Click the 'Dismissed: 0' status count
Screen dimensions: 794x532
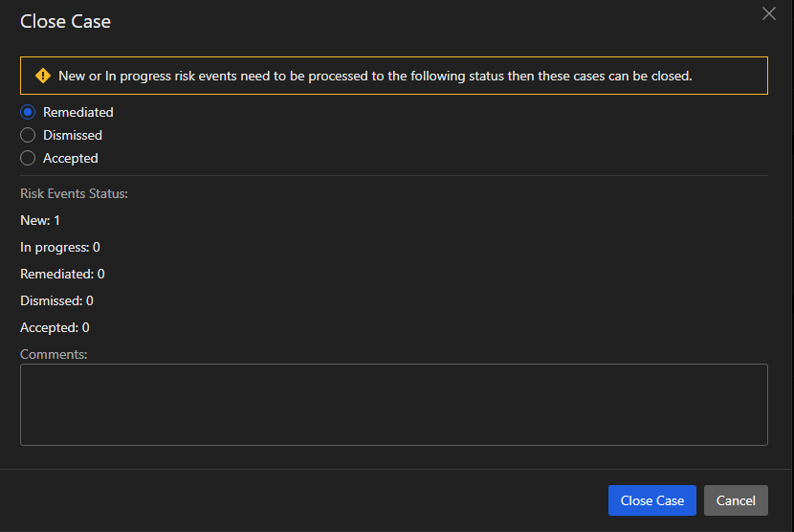(56, 300)
